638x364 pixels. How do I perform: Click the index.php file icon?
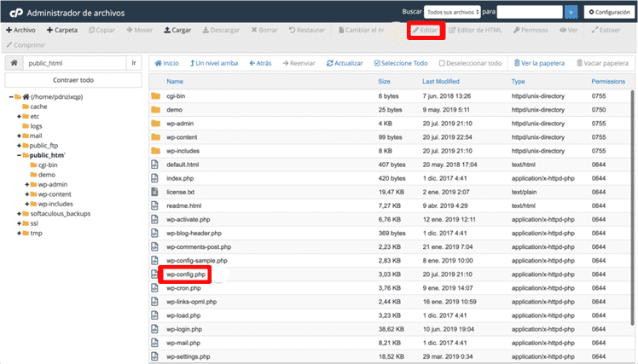[154, 178]
